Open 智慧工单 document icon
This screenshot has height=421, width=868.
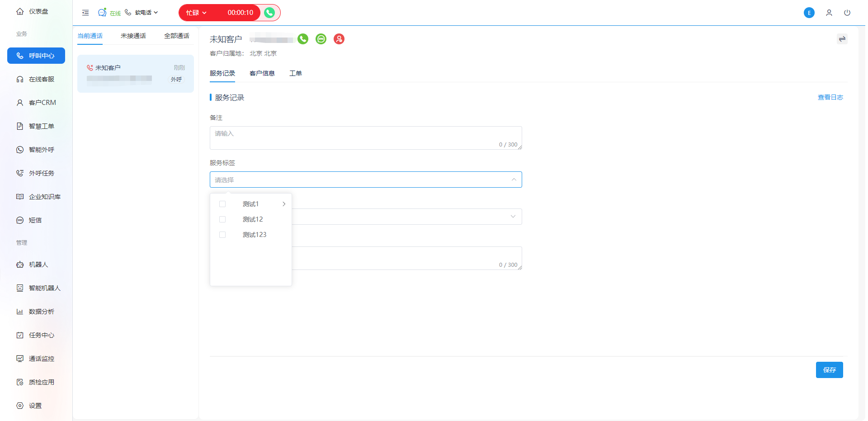click(20, 126)
